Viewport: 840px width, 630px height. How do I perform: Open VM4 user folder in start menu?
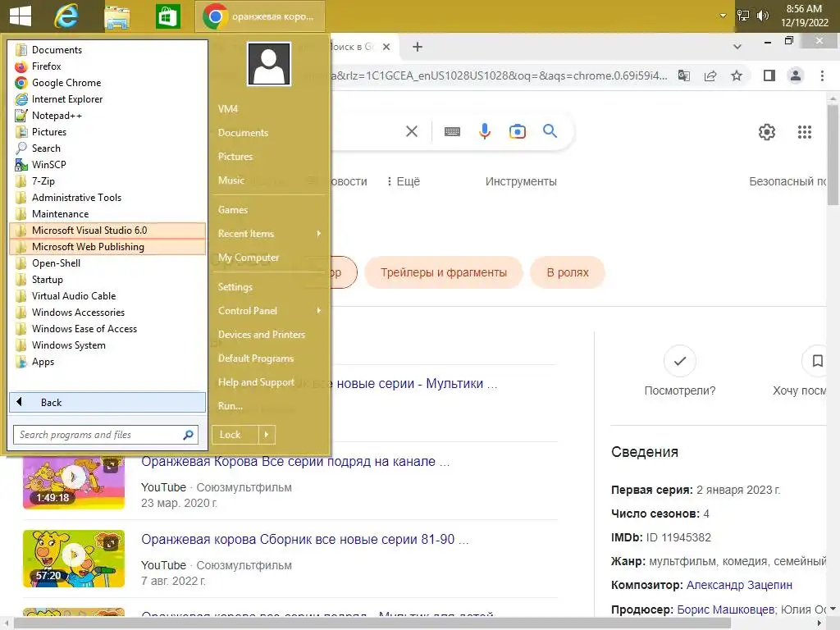pos(269,109)
